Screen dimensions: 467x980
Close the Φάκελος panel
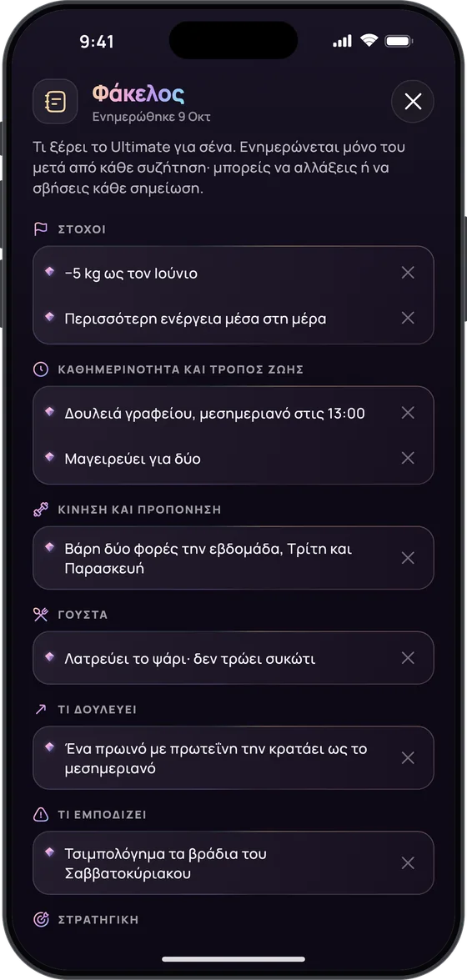click(x=413, y=101)
